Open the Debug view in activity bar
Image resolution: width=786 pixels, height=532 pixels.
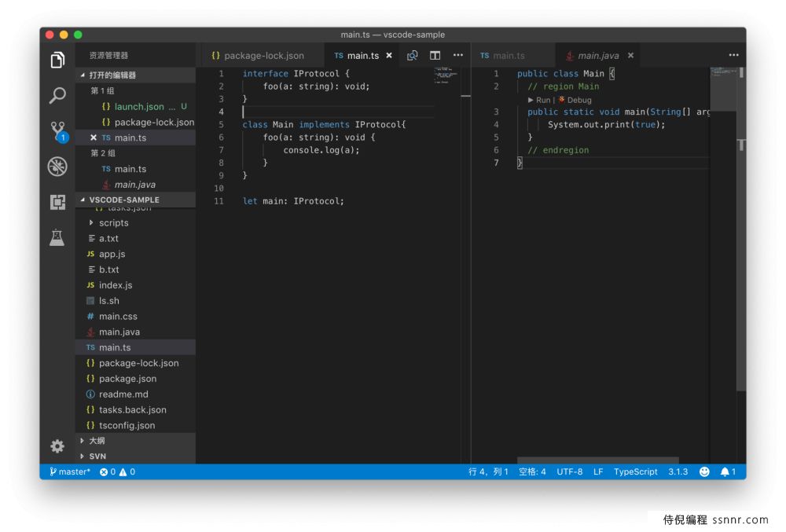(x=57, y=167)
